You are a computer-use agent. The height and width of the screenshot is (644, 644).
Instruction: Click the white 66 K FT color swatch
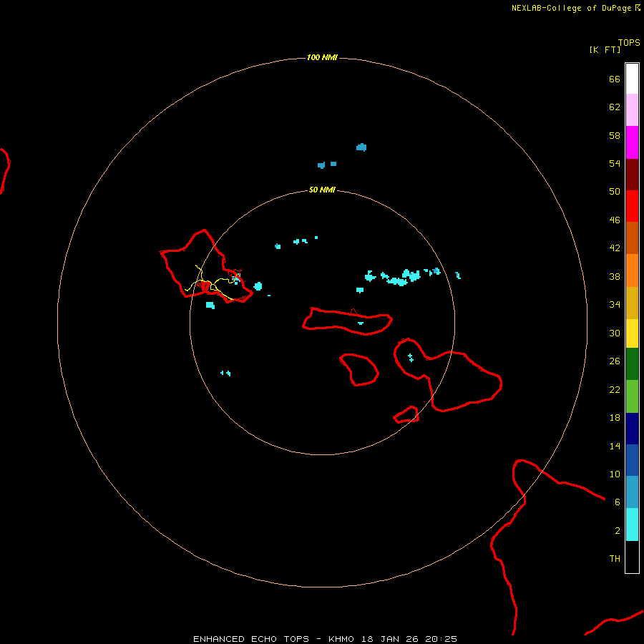(632, 79)
